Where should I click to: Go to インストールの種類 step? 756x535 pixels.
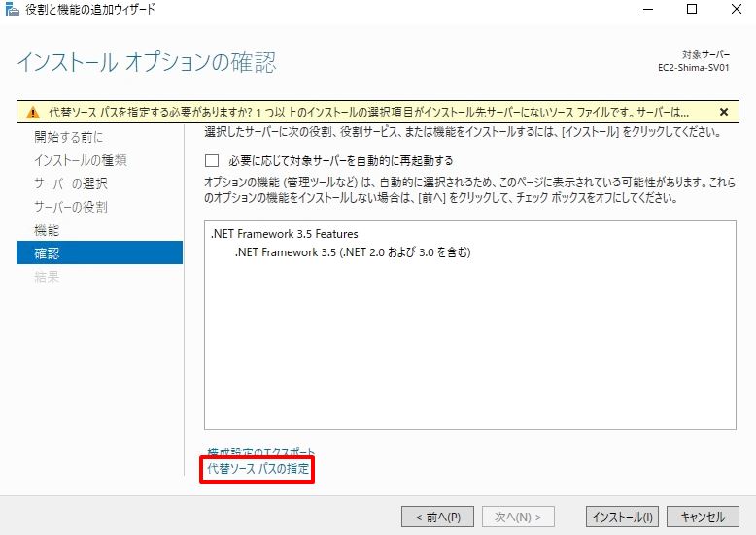(81, 160)
